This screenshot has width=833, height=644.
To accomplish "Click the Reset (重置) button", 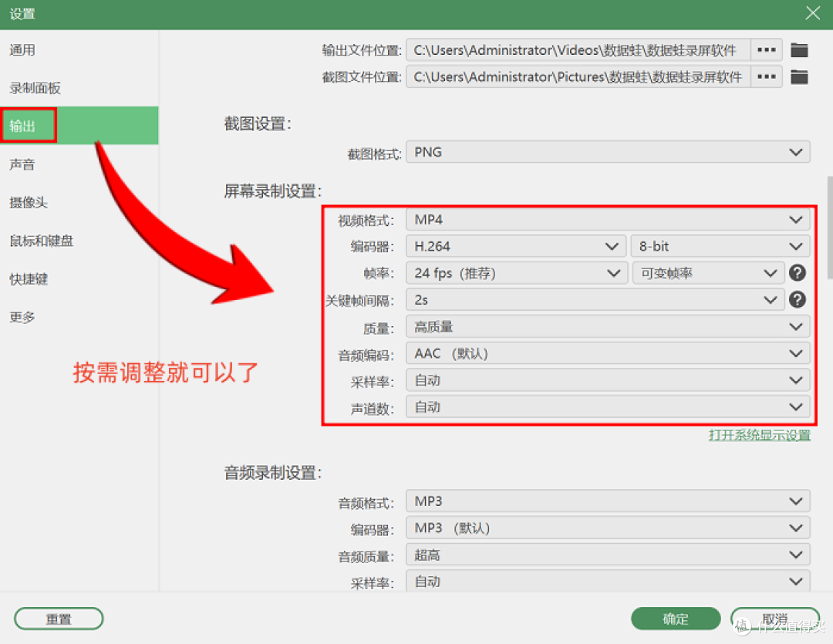I will 59,619.
